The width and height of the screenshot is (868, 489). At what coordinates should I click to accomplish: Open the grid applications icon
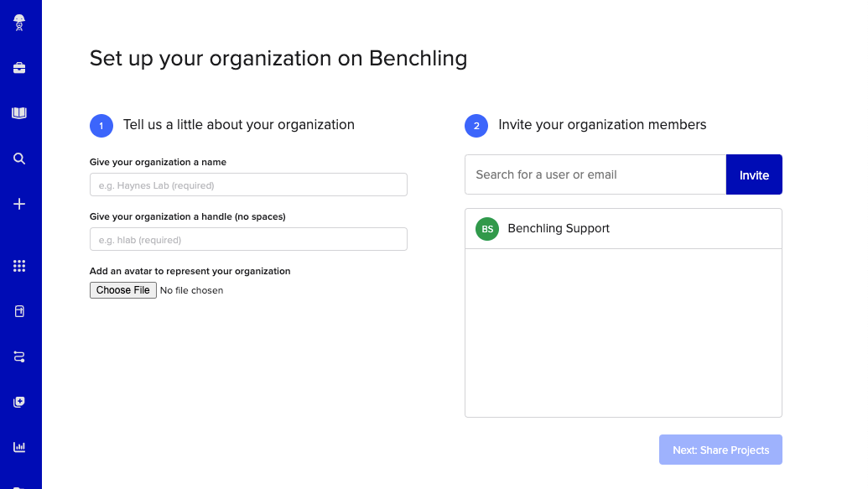coord(19,266)
